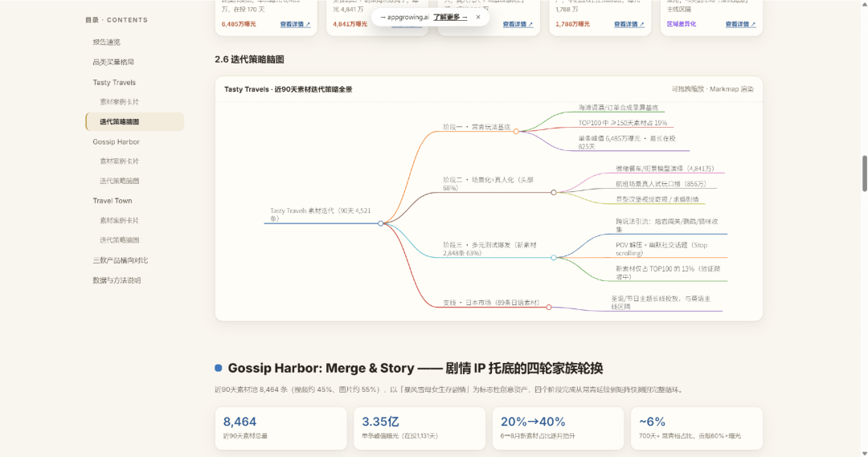Click leaf 巨型汉堡视觉奇观 / 求婚剧情
Screen dimensions: 868x457
pyautogui.click(x=657, y=199)
